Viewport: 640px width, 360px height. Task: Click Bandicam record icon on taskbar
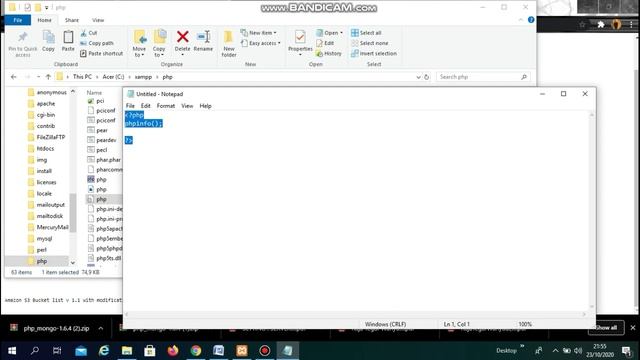[x=264, y=351]
